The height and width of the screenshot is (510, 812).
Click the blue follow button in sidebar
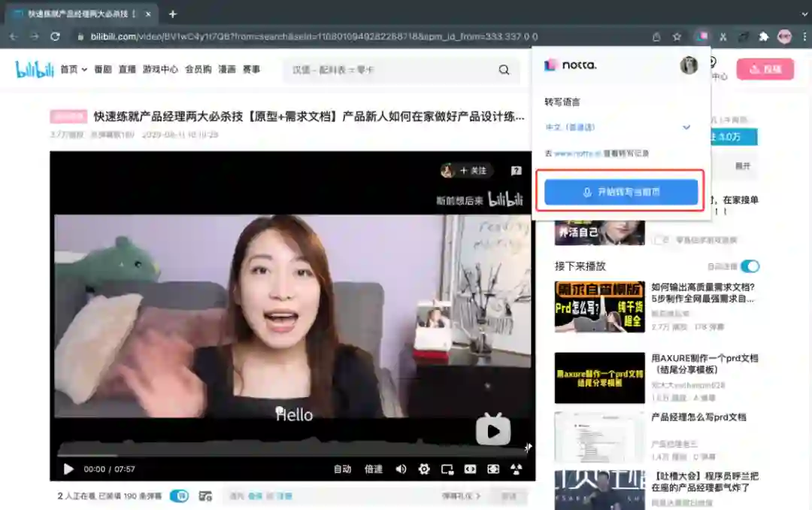tap(735, 137)
